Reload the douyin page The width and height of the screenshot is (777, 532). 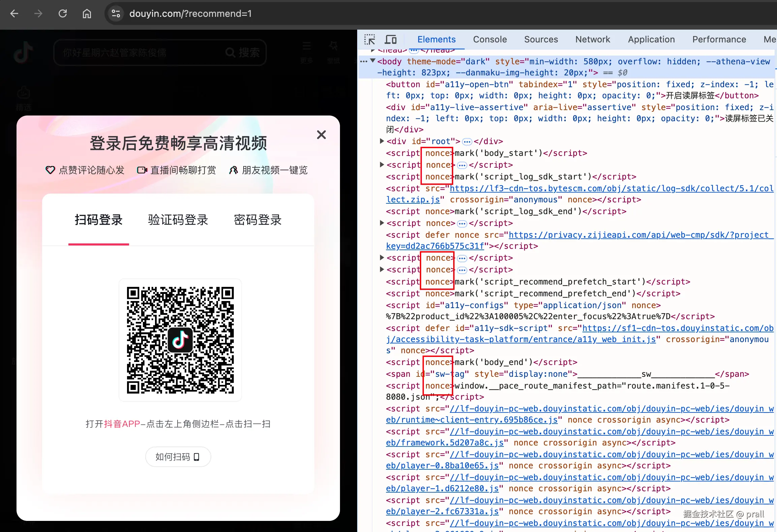coord(63,13)
